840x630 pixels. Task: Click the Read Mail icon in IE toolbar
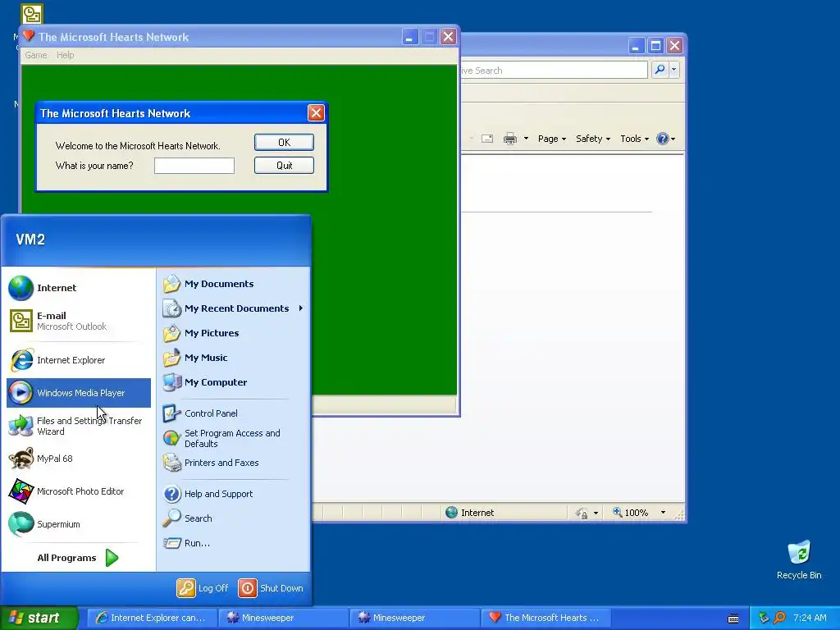[x=487, y=139]
